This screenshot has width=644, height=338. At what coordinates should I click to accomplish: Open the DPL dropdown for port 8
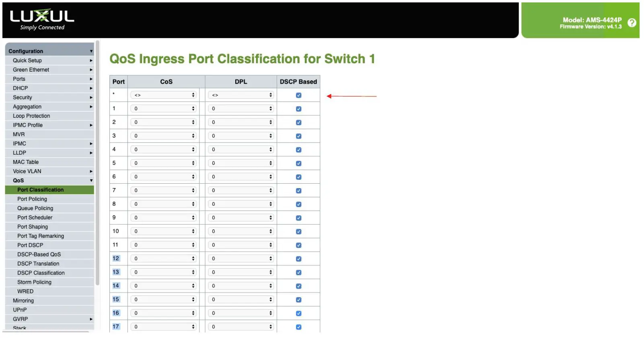pyautogui.click(x=241, y=204)
